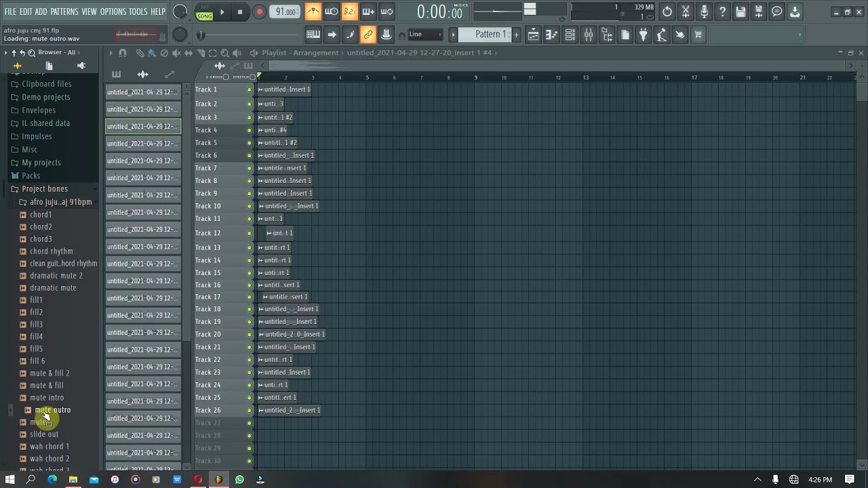Click the FL Studio taskbar icon
The width and height of the screenshot is (868, 488).
point(218,480)
